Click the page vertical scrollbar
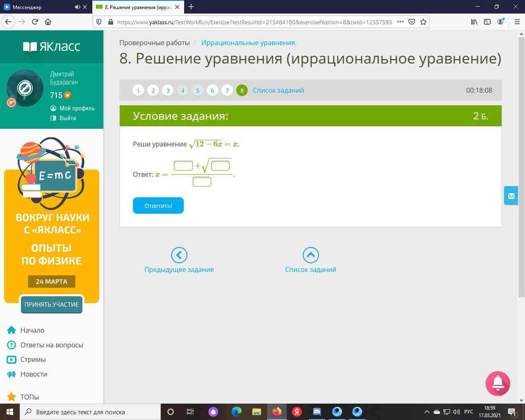Screen dimensions: 525x420 pyautogui.click(x=522, y=167)
